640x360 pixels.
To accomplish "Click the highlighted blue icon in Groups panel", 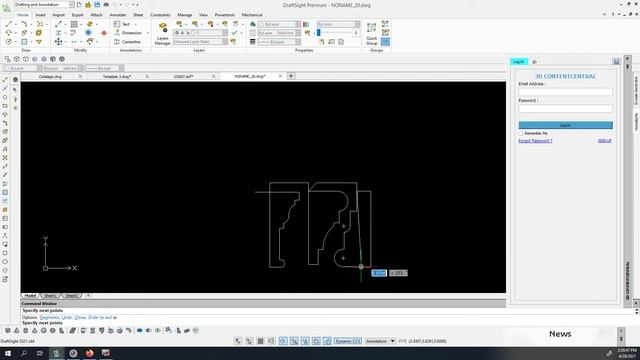I will 385,42.
